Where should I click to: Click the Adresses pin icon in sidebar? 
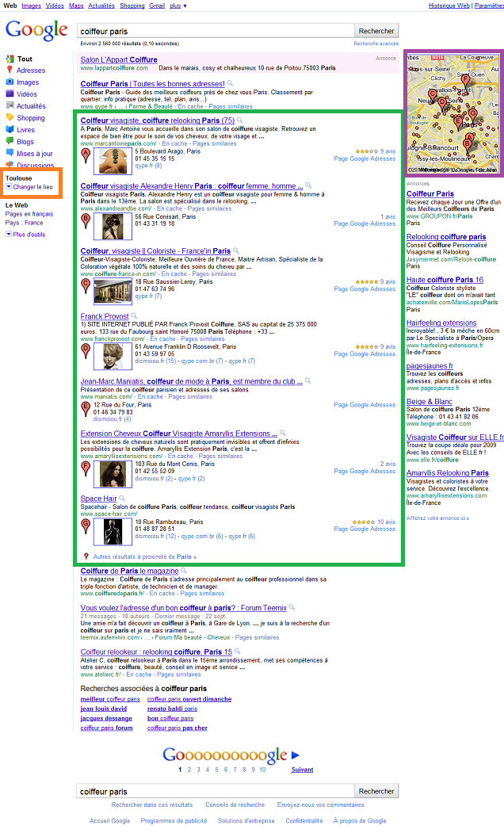tap(10, 70)
